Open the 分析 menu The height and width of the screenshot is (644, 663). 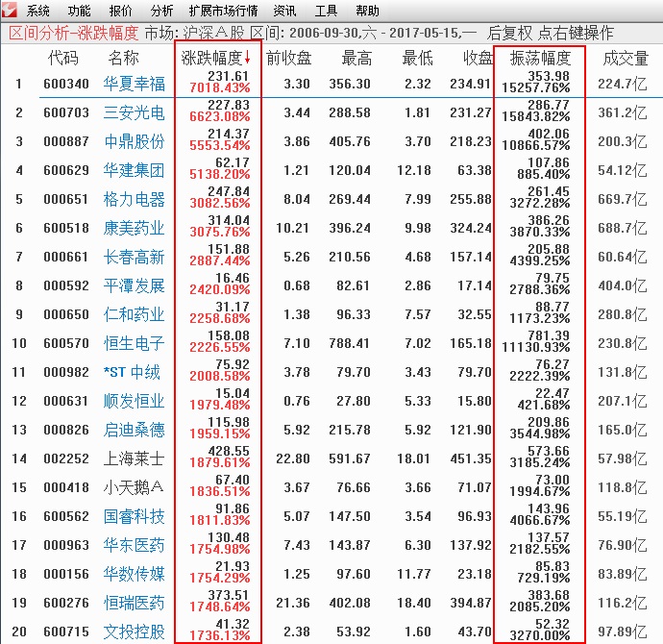(x=162, y=11)
